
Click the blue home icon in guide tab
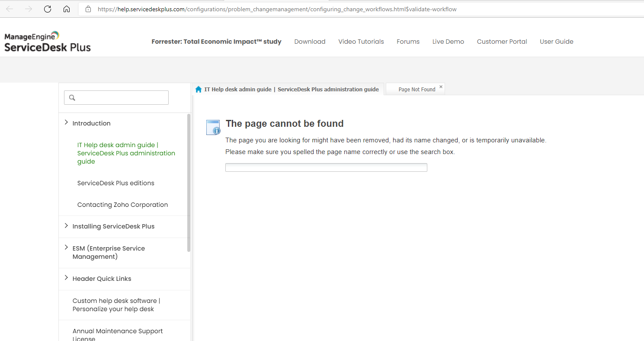coord(199,89)
